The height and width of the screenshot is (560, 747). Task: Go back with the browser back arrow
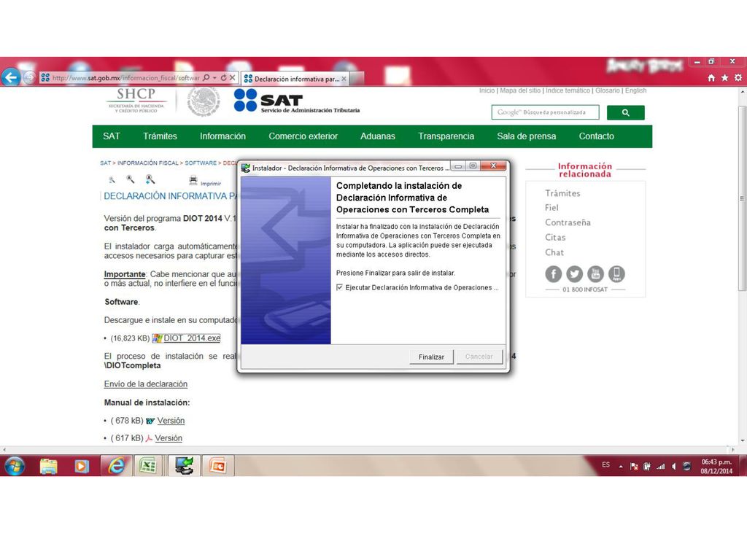[x=10, y=77]
